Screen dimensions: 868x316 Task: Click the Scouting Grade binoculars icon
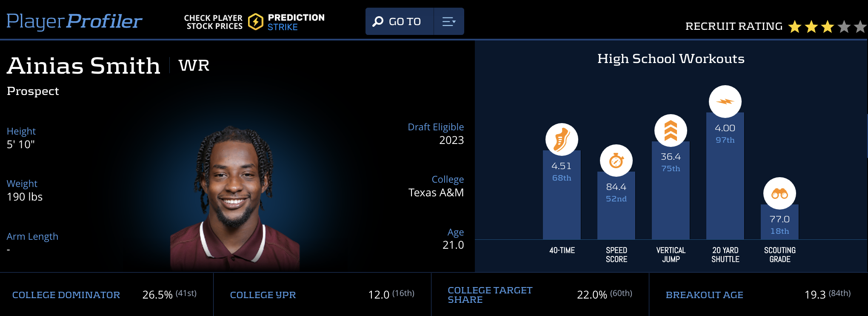[779, 193]
